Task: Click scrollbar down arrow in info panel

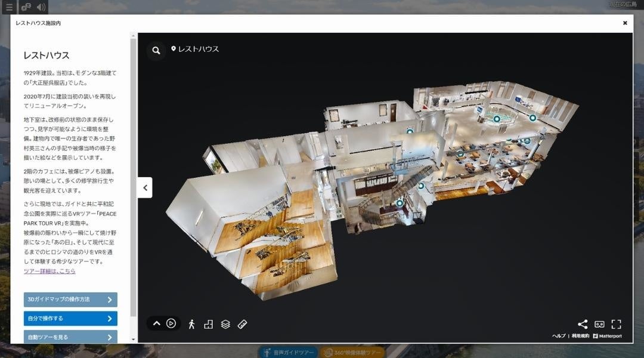Action: [x=133, y=340]
